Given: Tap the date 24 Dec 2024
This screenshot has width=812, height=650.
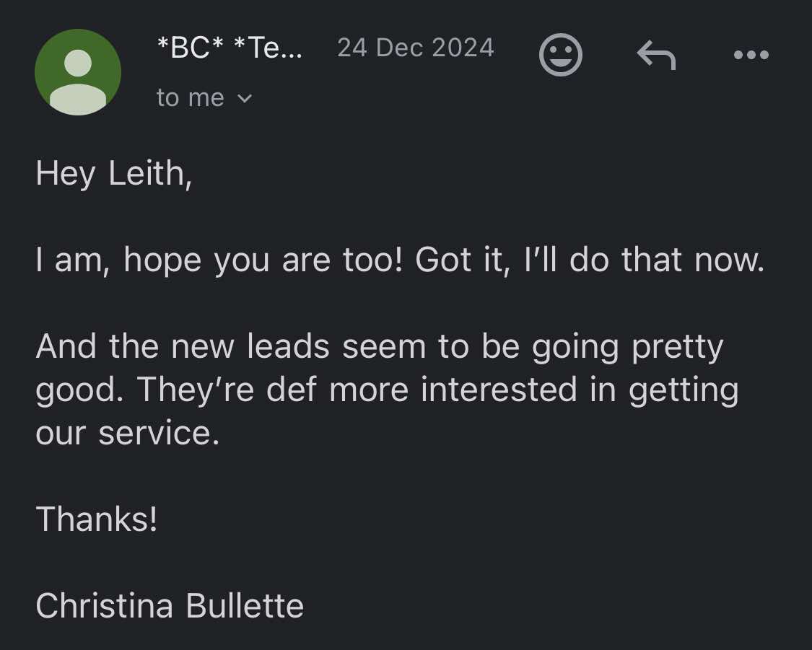Looking at the screenshot, I should (x=416, y=48).
